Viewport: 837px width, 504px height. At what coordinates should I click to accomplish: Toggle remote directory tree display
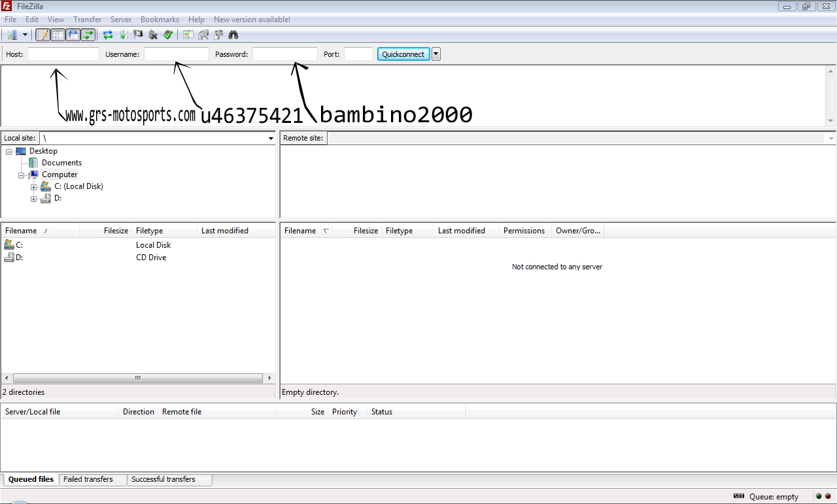click(73, 35)
